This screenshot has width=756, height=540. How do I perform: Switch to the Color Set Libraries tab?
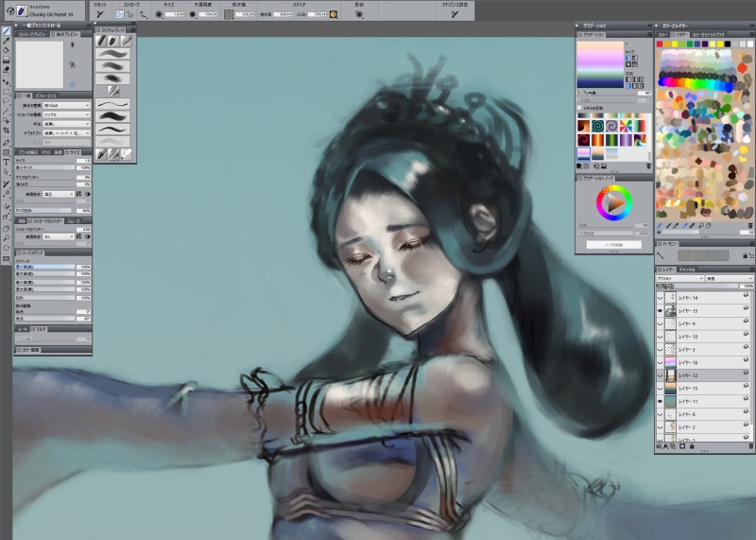708,35
